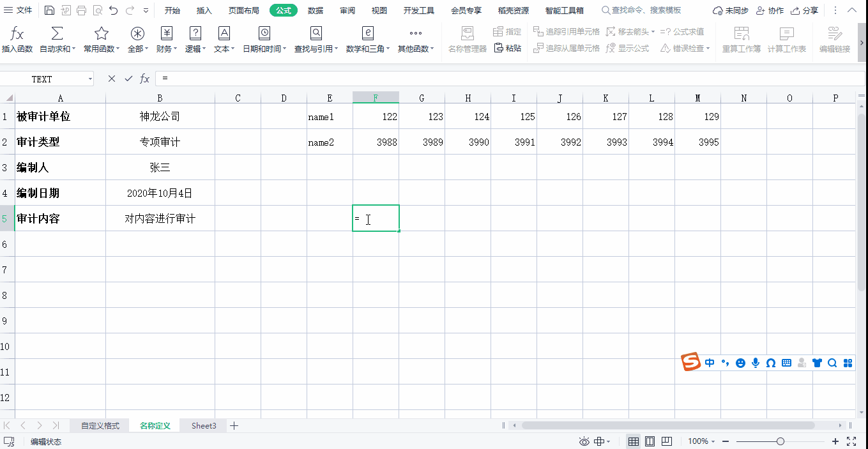Viewport: 868px width, 449px height.
Task: Click the 分享 (Share) button
Action: 804,10
